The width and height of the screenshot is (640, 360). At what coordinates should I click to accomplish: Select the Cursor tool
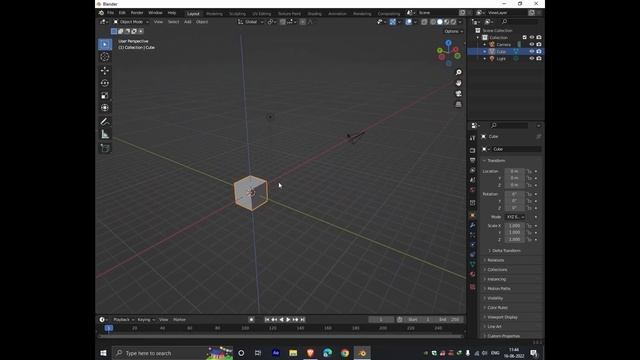(105, 57)
